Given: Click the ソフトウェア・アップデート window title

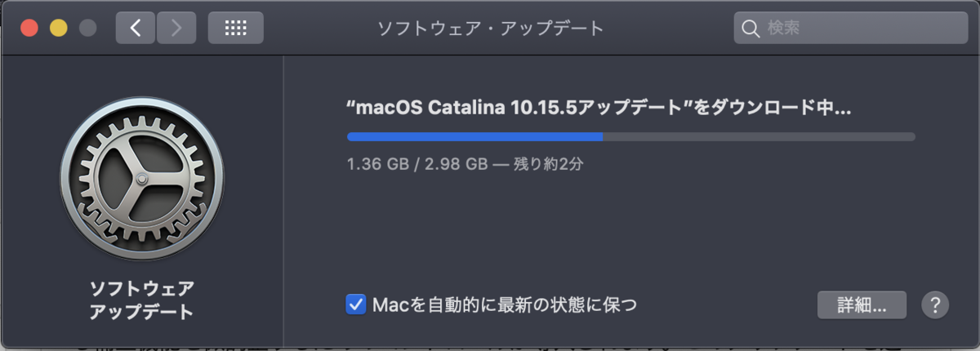Looking at the screenshot, I should pos(489,29).
